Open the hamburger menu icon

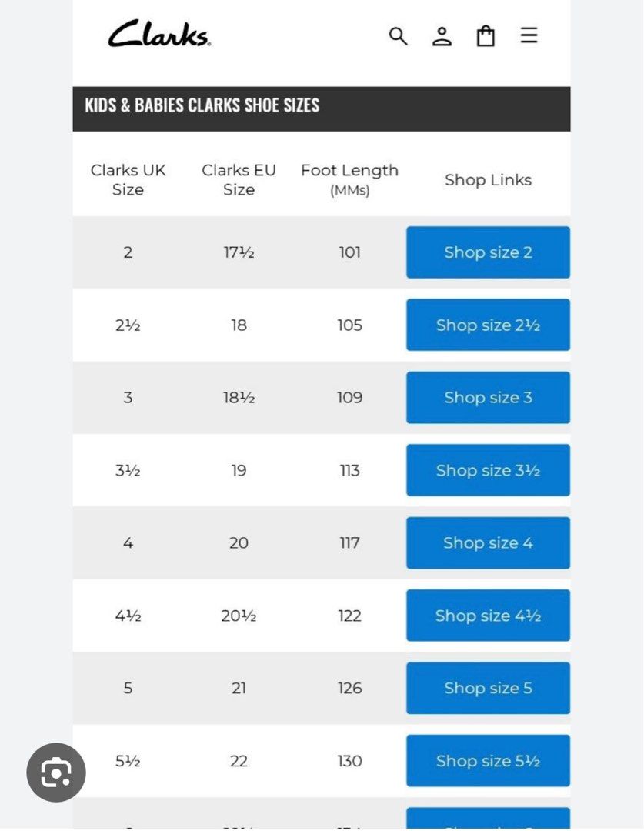coord(529,35)
